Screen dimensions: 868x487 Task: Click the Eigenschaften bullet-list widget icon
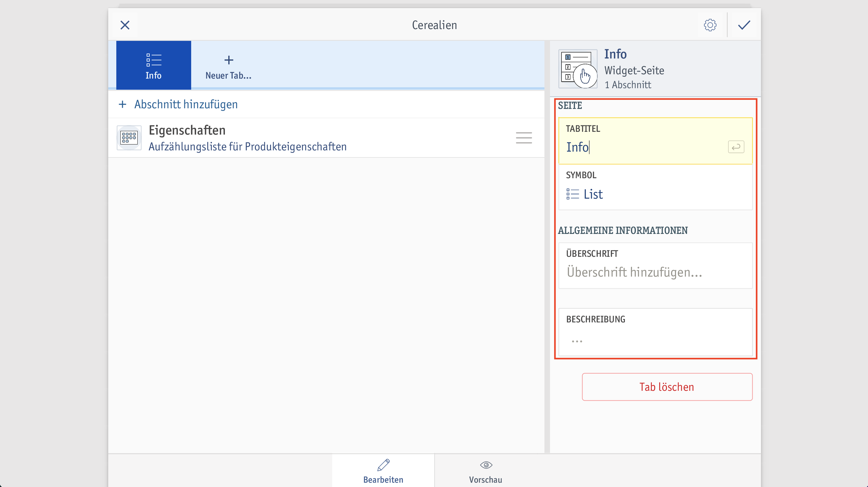129,138
